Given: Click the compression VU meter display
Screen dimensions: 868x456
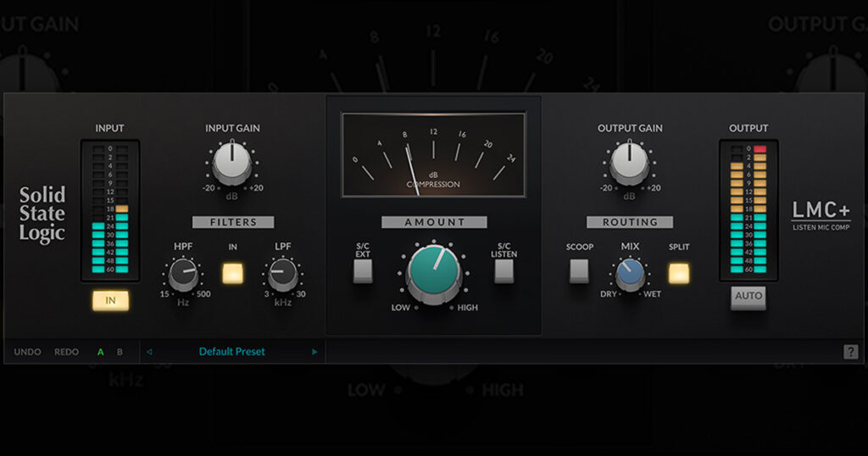Looking at the screenshot, I should [433, 155].
